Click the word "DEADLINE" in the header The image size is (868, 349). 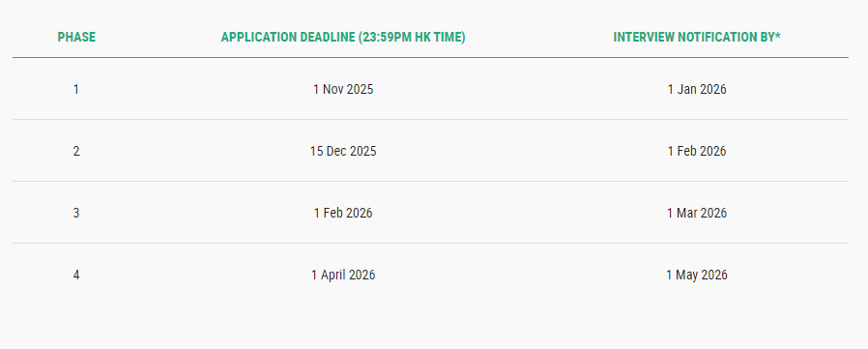click(327, 37)
